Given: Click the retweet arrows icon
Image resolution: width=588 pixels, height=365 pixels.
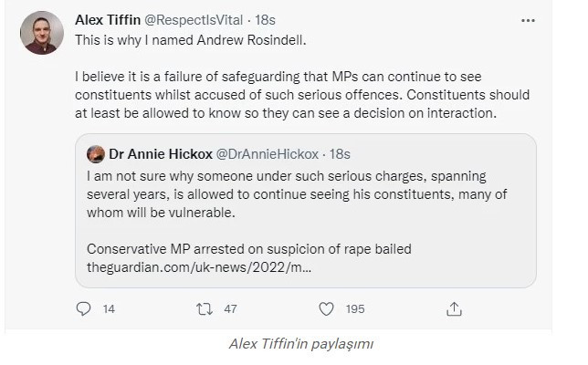Looking at the screenshot, I should (205, 308).
